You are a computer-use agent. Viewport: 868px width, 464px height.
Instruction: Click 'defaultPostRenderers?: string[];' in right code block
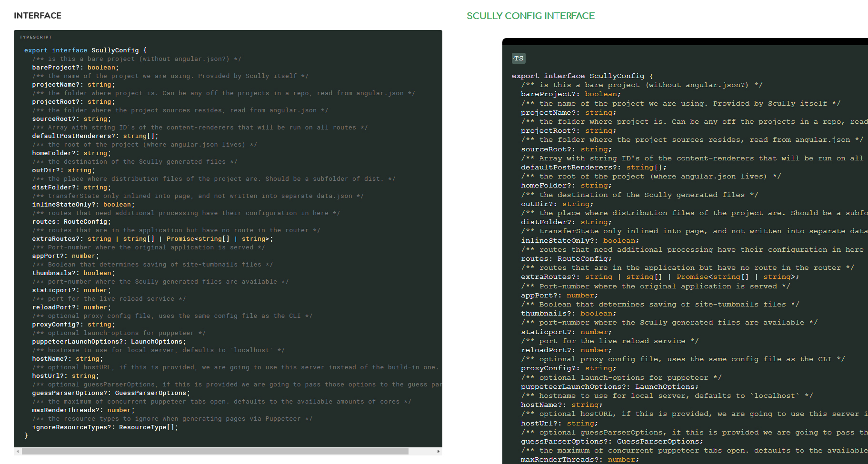pyautogui.click(x=594, y=168)
